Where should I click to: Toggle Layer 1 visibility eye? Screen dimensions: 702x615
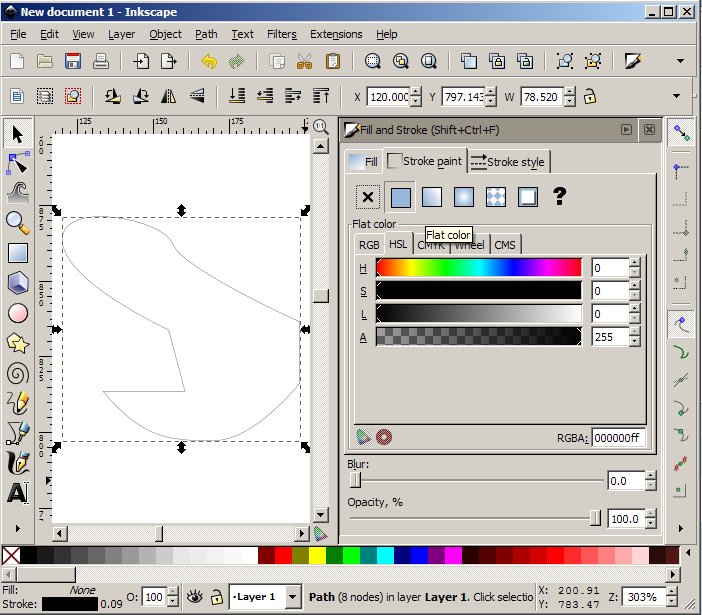pos(194,597)
